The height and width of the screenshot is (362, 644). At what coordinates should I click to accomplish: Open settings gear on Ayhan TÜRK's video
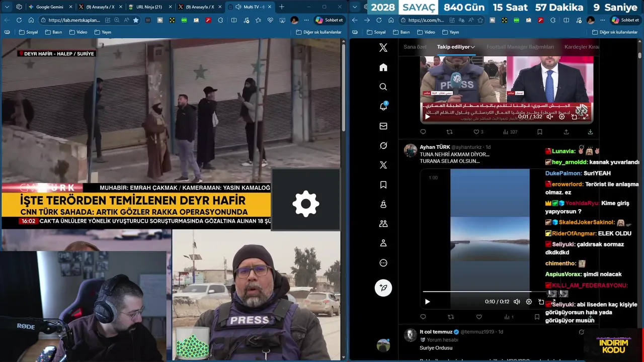click(x=529, y=302)
